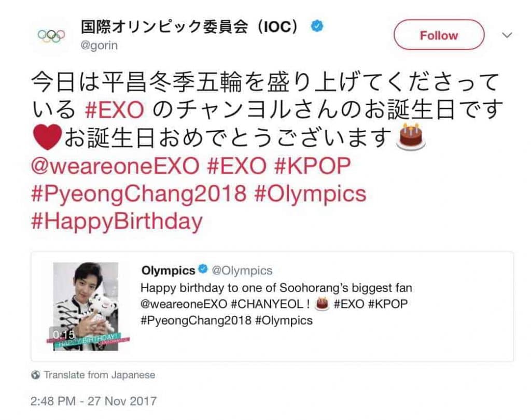Click the globe icon beside Translate
This screenshot has height=420, width=531.
(36, 374)
